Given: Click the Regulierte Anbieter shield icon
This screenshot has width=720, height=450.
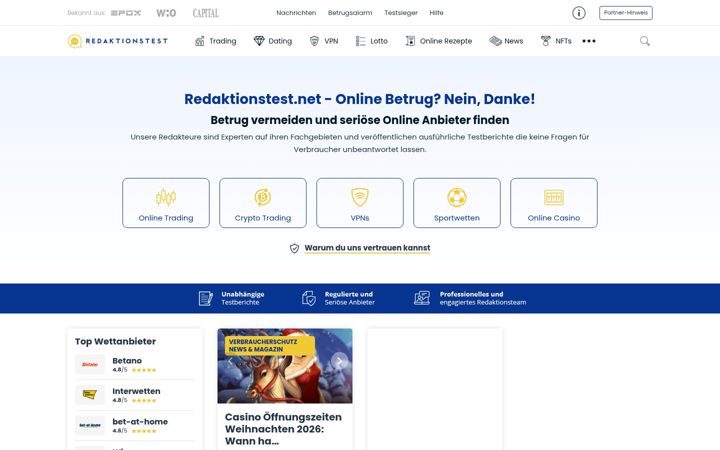Looking at the screenshot, I should [309, 298].
